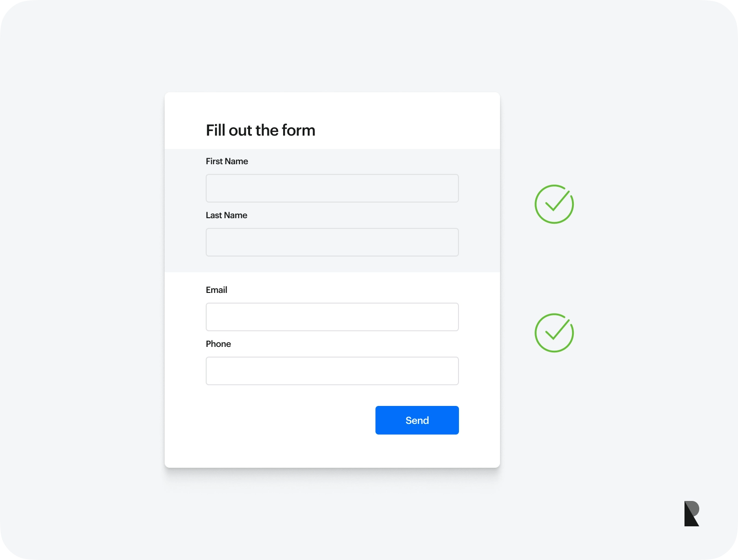Screen dimensions: 738x560
Task: Click the First Name label
Action: (227, 161)
